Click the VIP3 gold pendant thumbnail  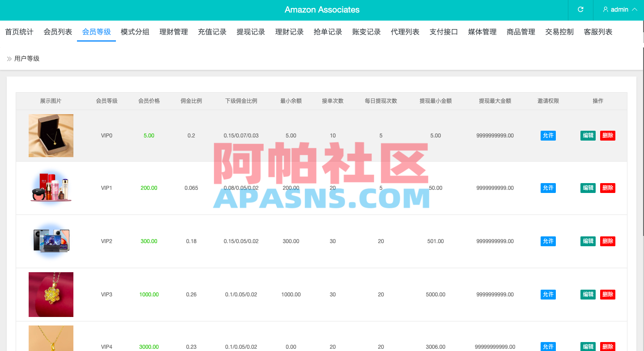(x=51, y=295)
